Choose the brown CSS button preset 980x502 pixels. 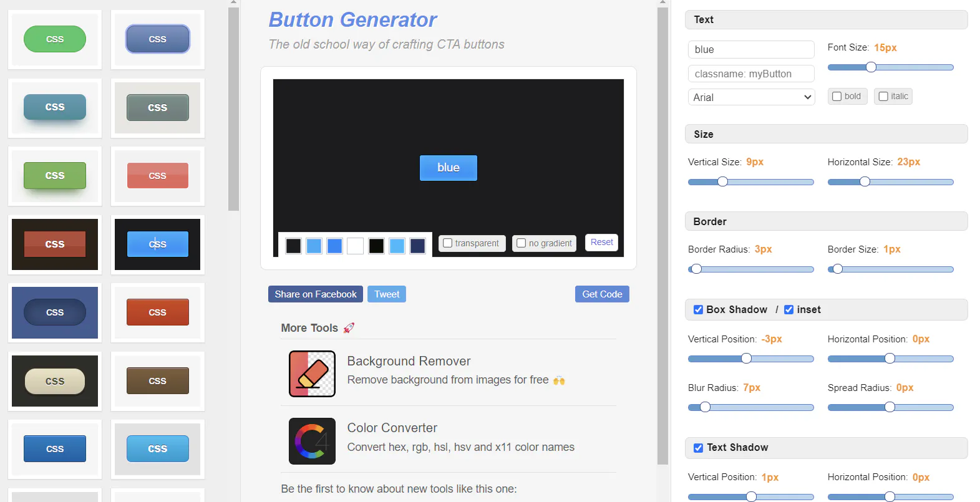pyautogui.click(x=158, y=381)
